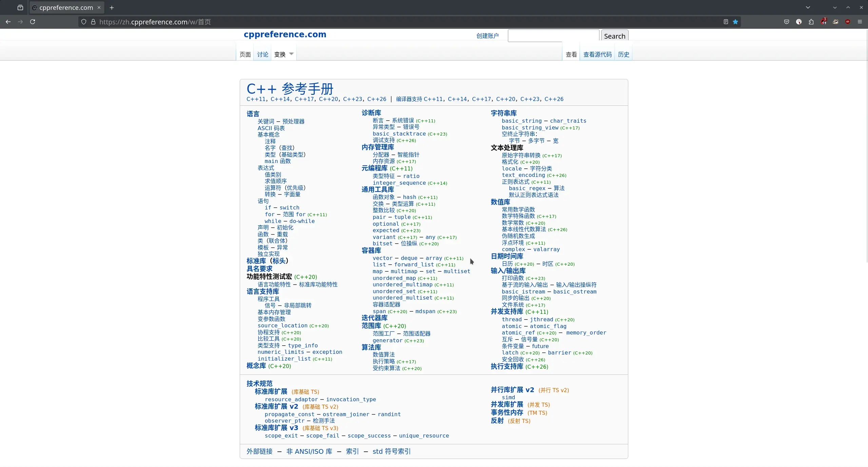Open the 输入/输出库 link
The height and width of the screenshot is (467, 868).
[508, 271]
